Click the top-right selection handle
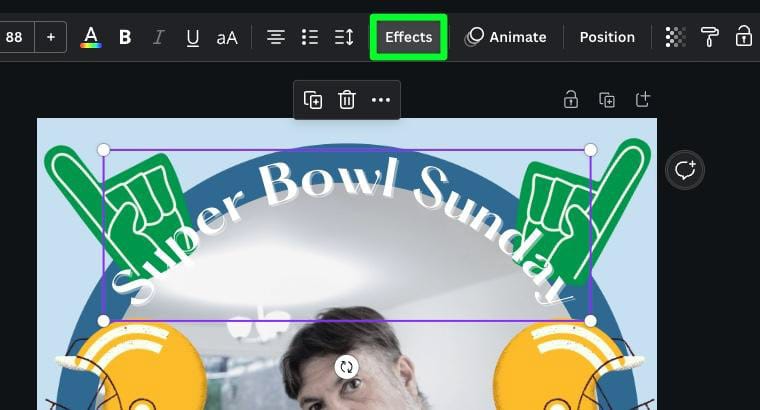The height and width of the screenshot is (410, 760). 590,150
